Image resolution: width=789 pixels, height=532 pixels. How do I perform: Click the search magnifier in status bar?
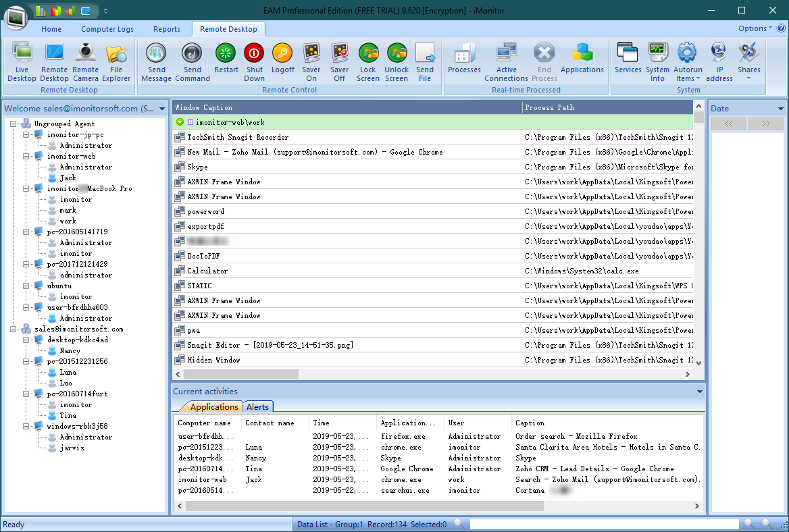[459, 524]
